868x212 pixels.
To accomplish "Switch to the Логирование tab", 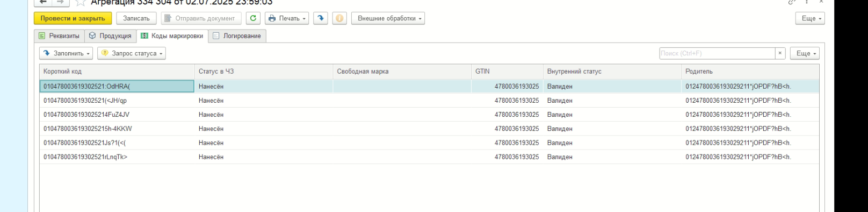I will (x=237, y=36).
